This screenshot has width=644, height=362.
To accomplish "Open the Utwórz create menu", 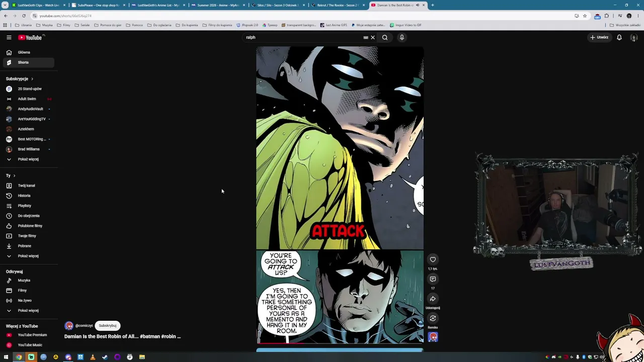I will 600,37.
